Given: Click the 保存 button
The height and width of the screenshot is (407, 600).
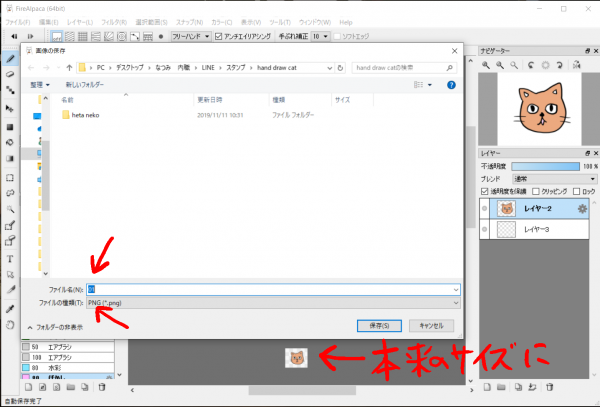Looking at the screenshot, I should [378, 325].
